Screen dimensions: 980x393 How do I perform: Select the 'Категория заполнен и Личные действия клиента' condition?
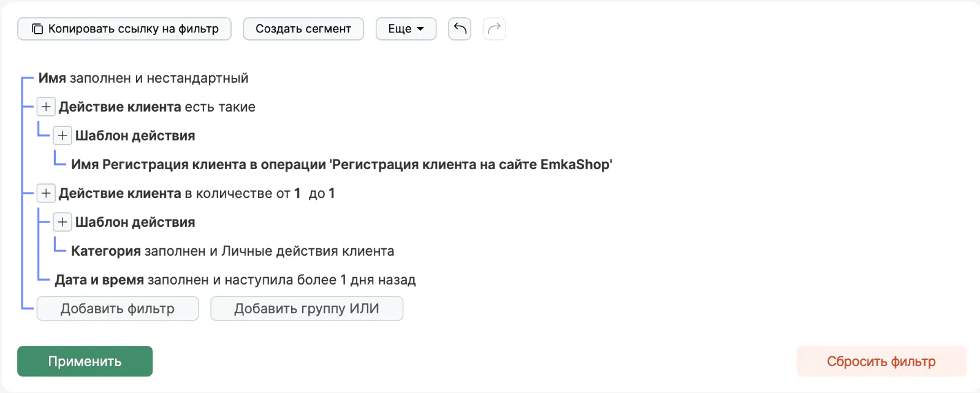click(x=233, y=250)
